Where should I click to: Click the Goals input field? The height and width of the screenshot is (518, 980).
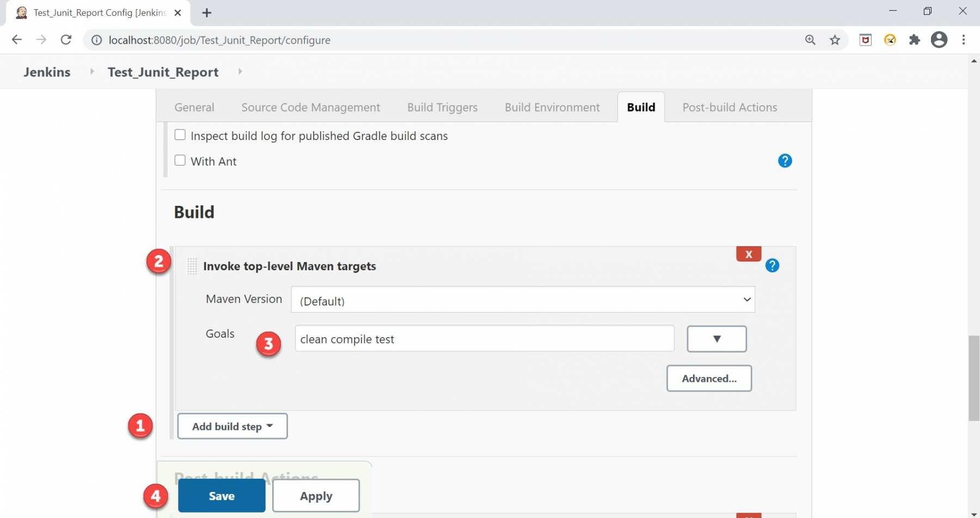tap(485, 339)
